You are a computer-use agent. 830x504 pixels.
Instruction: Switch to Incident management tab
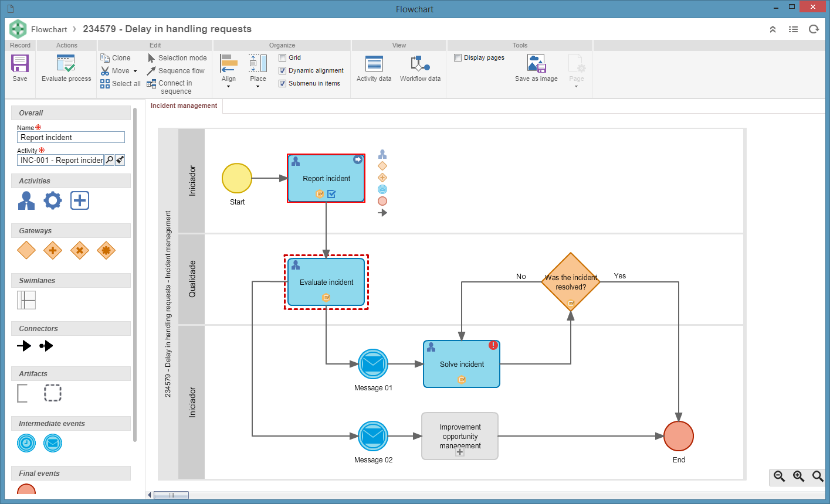184,106
